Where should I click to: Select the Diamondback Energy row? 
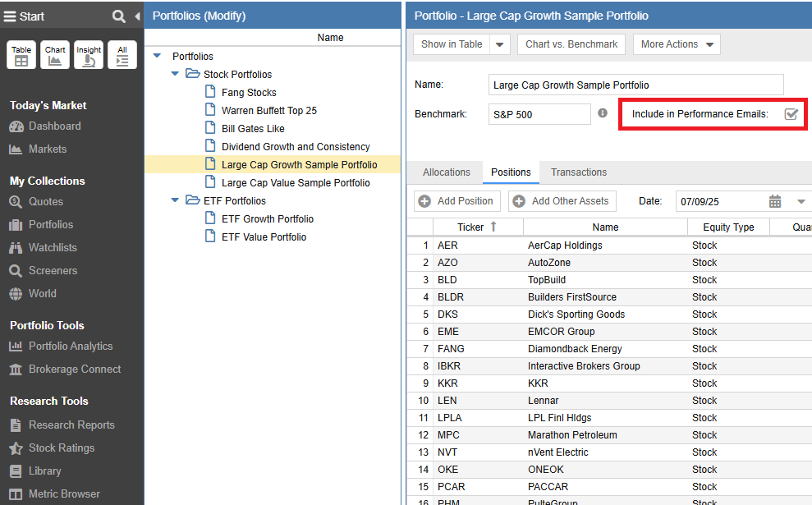(609, 349)
